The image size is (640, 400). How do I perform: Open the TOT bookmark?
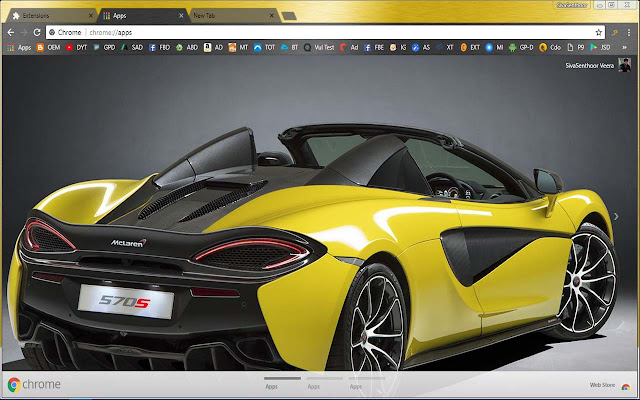[x=264, y=47]
